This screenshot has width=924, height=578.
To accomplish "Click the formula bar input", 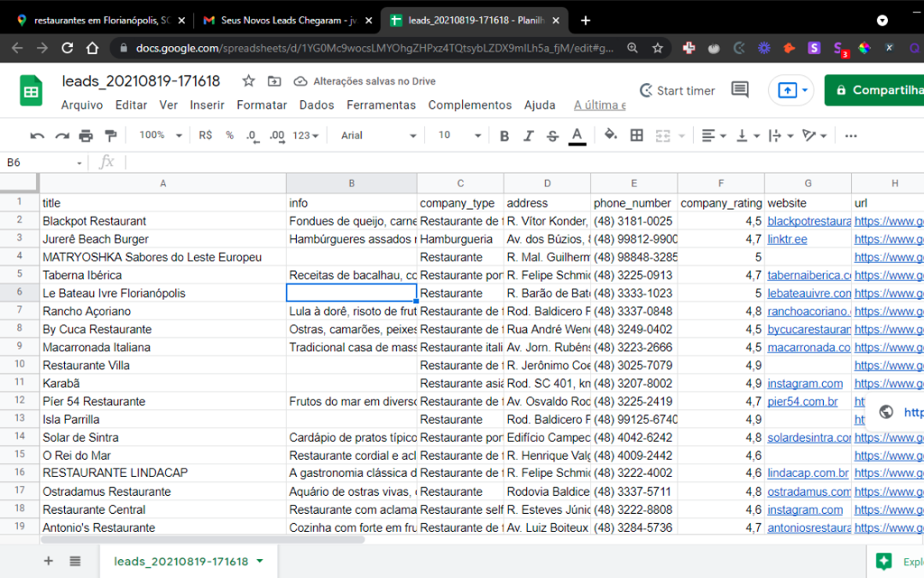I will pyautogui.click(x=523, y=163).
